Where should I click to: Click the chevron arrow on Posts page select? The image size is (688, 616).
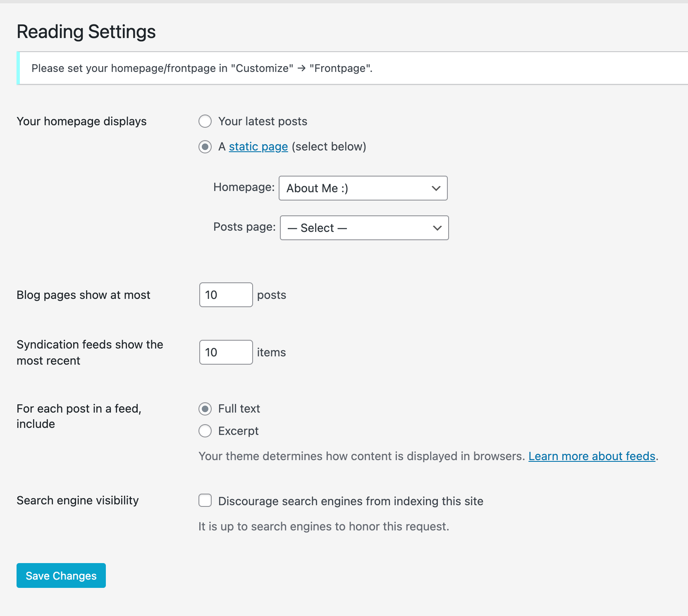[x=437, y=228]
